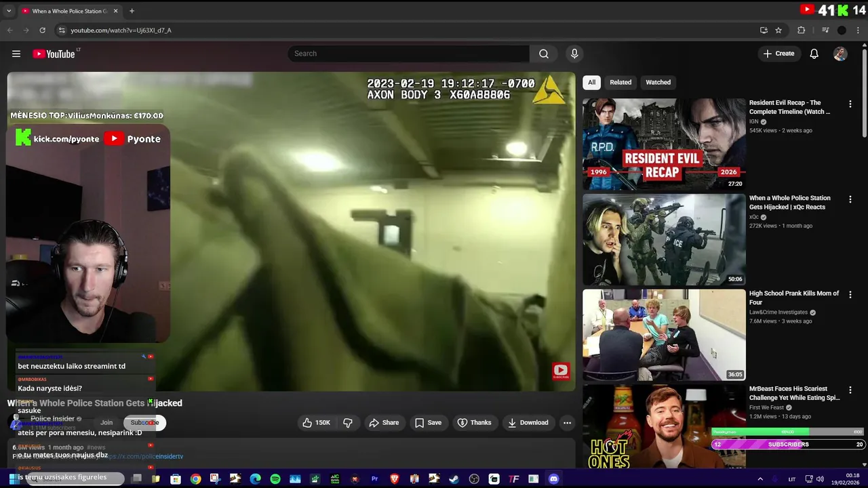Expand the browser tab search dropdown
Viewport: 868px width, 488px height.
click(9, 11)
